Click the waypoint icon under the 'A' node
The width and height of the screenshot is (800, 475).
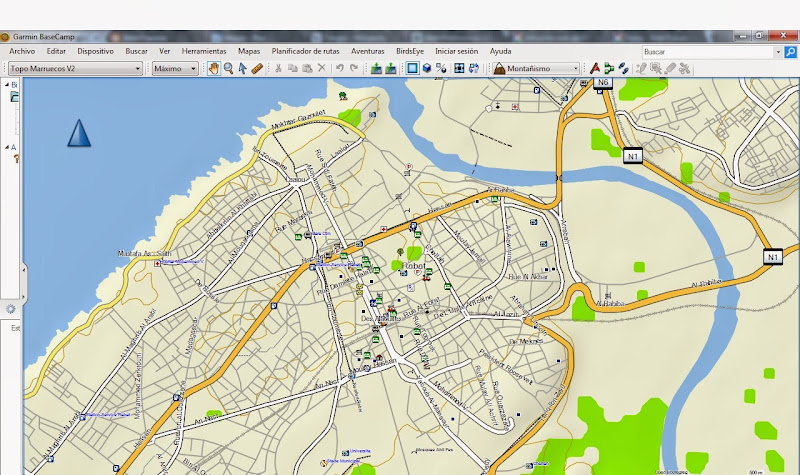coord(16,159)
